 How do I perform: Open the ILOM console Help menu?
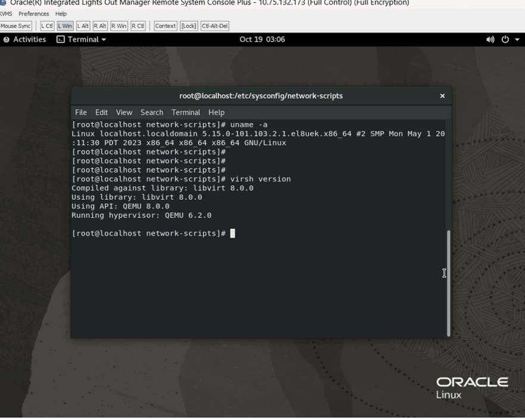tap(61, 14)
